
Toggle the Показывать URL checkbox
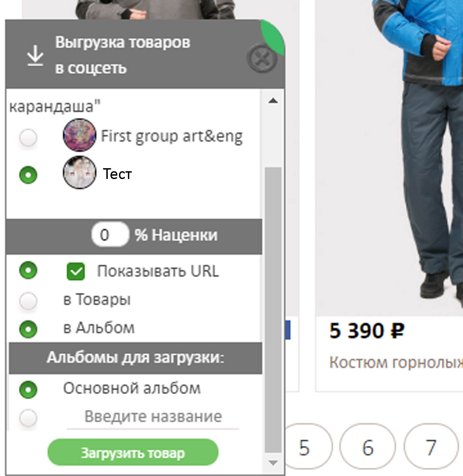tap(76, 271)
